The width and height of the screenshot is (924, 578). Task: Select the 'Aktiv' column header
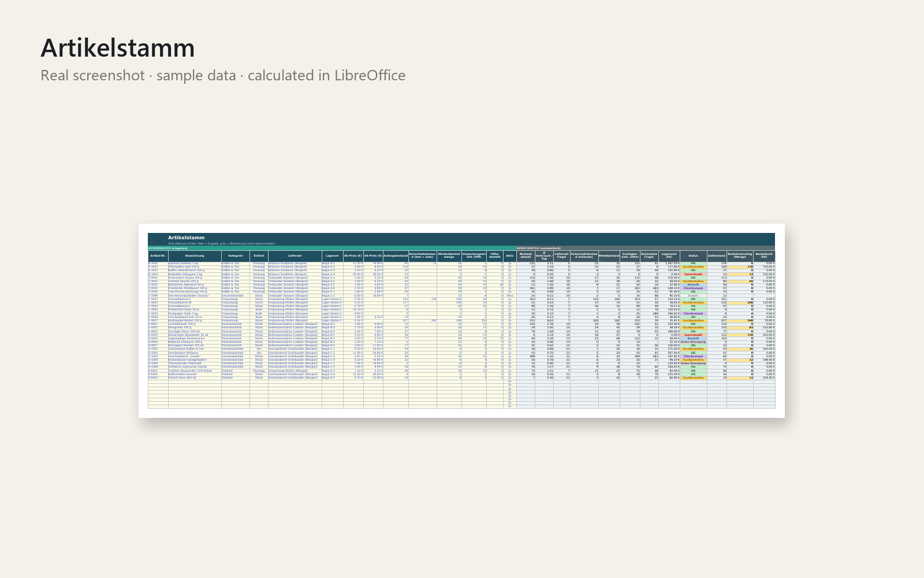coord(509,256)
